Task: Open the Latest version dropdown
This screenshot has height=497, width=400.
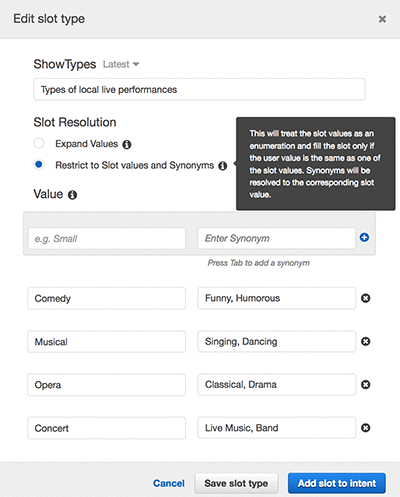Action: click(121, 64)
